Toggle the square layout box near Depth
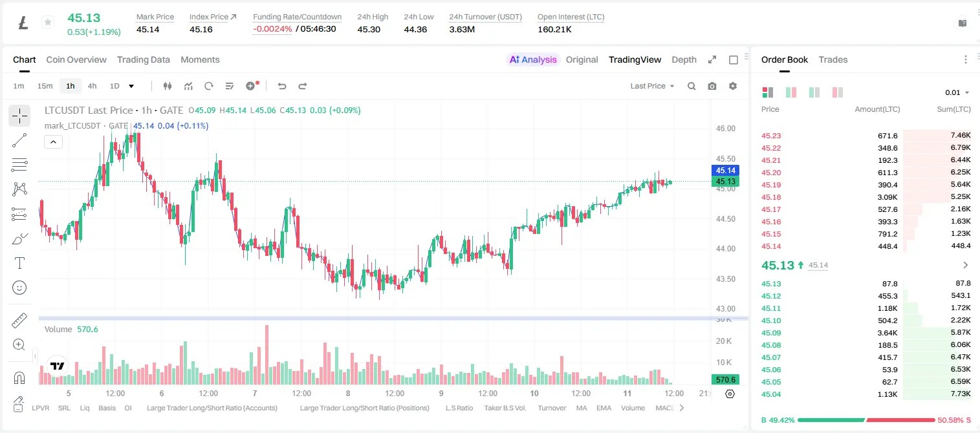 pos(734,59)
